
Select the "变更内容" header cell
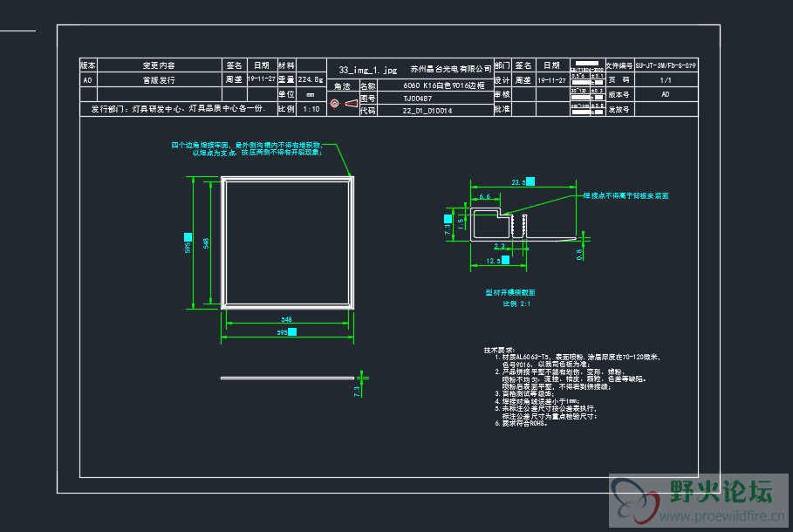point(159,65)
